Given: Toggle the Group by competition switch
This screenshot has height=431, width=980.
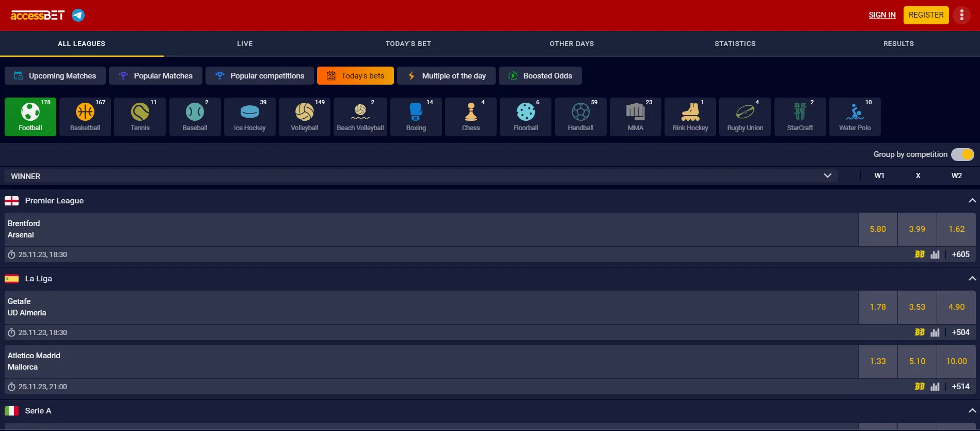Looking at the screenshot, I should pyautogui.click(x=962, y=154).
